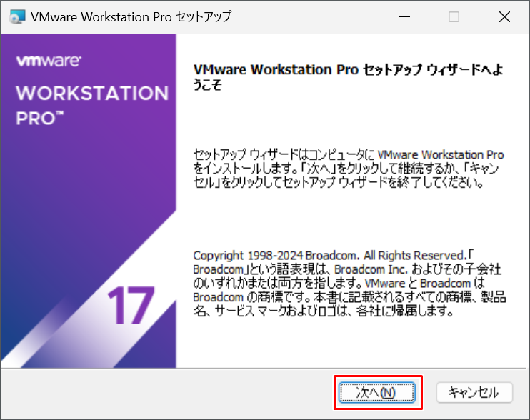Click the title bar text VMware Workstation Pro セットアップ

(x=131, y=17)
